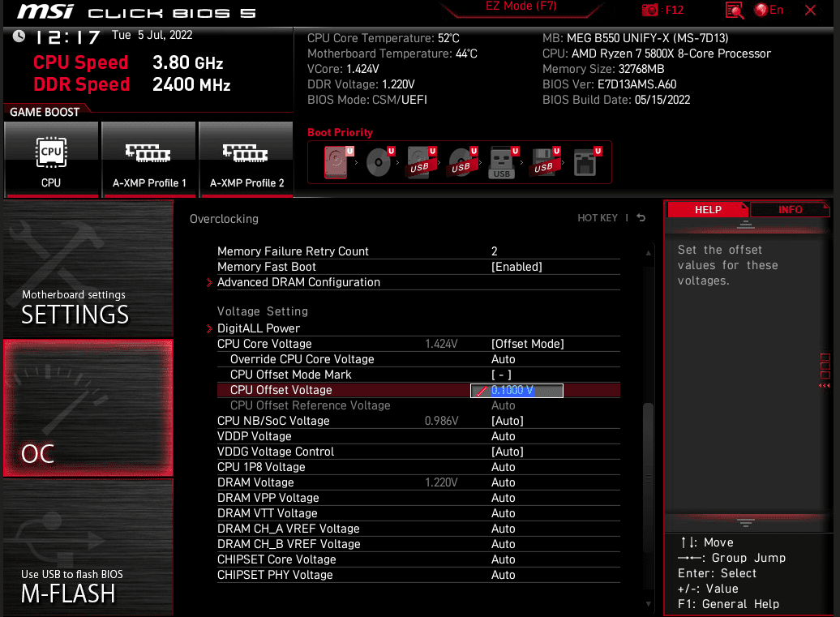Select the DRAM VTT Voltage row
The width and height of the screenshot is (840, 617).
418,514
